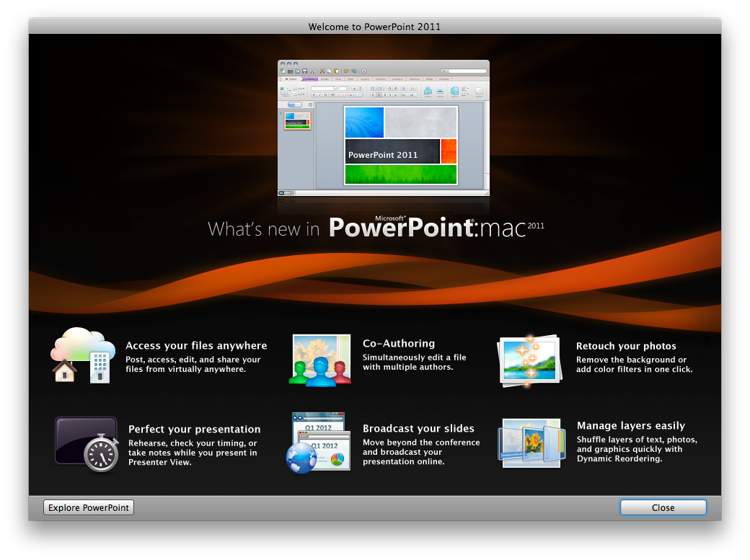Click the PowerPoint window preview thumbnail
The image size is (750, 560).
click(x=384, y=128)
